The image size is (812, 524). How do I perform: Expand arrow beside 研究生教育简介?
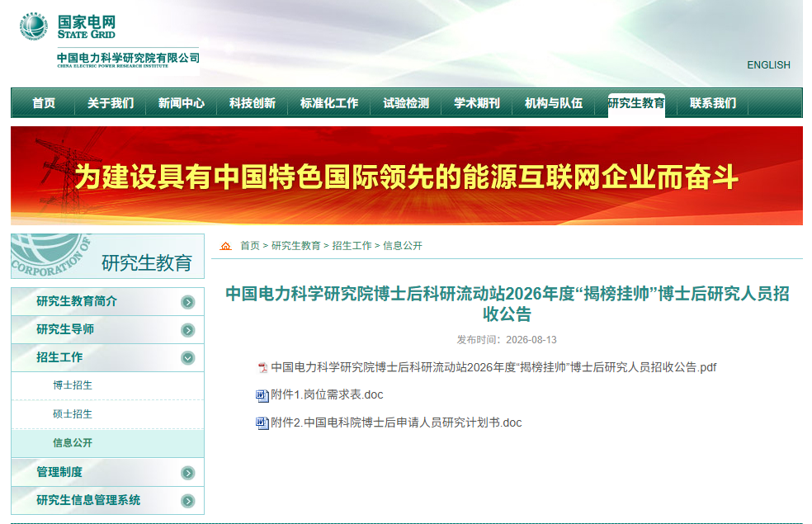coord(188,302)
